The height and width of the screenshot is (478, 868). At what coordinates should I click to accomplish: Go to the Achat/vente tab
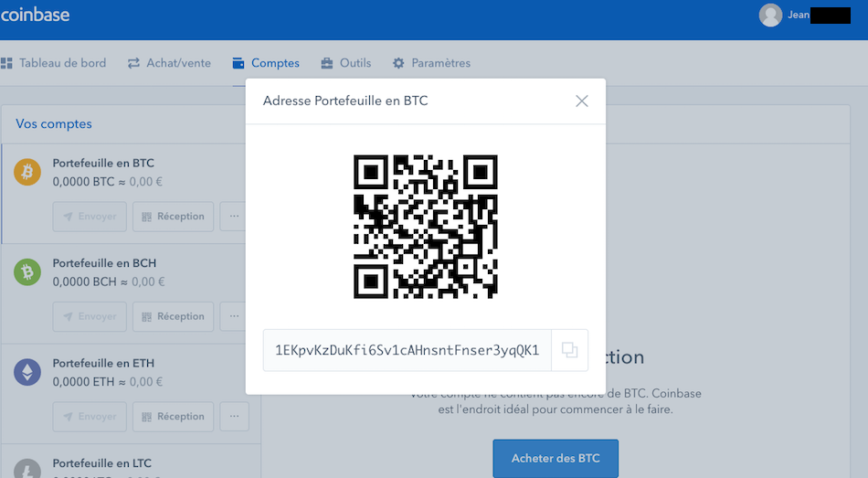pos(169,63)
